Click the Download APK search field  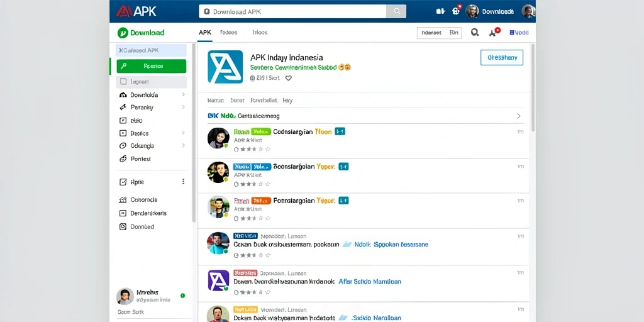coord(292,11)
